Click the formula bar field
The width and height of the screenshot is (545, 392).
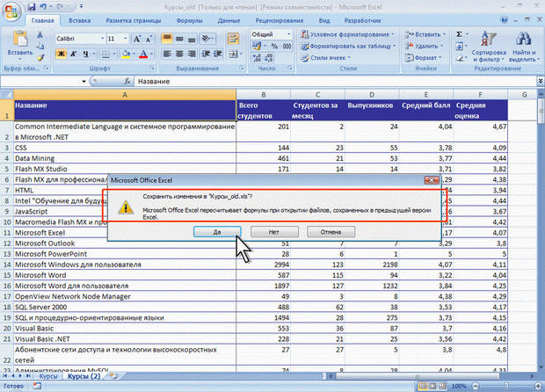pos(336,82)
